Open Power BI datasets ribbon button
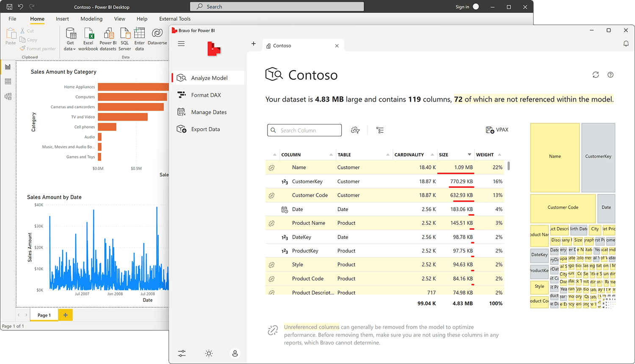This screenshot has width=635, height=364. tap(108, 39)
